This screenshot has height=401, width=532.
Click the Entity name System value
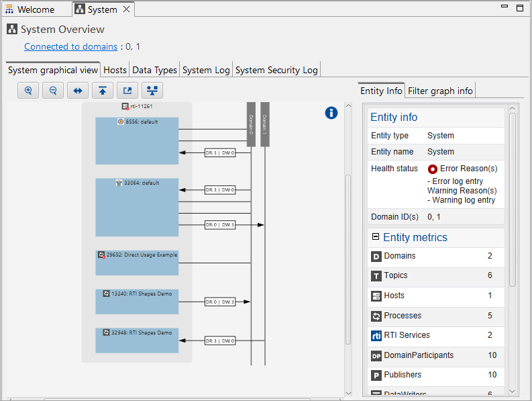click(440, 152)
